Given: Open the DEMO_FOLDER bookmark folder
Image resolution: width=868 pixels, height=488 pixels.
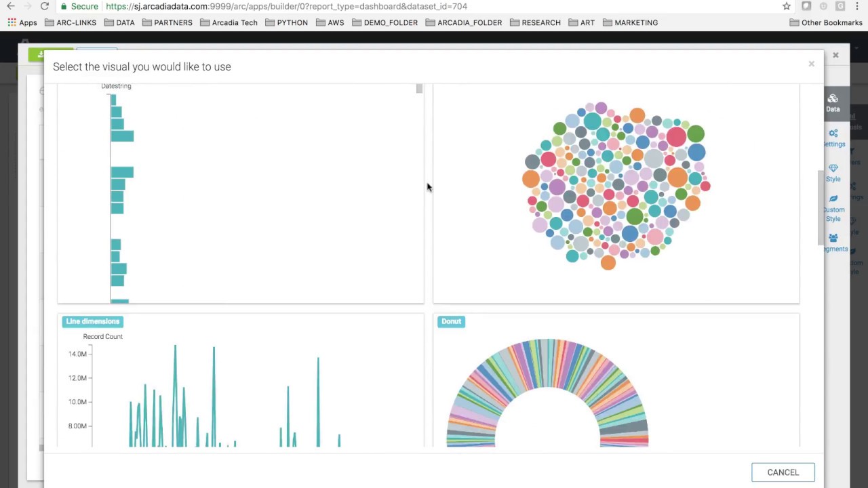Looking at the screenshot, I should [x=384, y=22].
